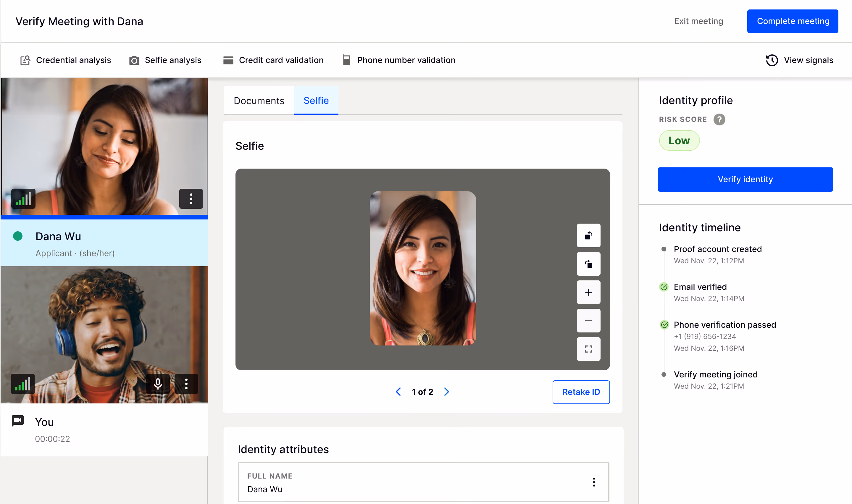Click the Complete meeting button
852x504 pixels.
click(793, 21)
